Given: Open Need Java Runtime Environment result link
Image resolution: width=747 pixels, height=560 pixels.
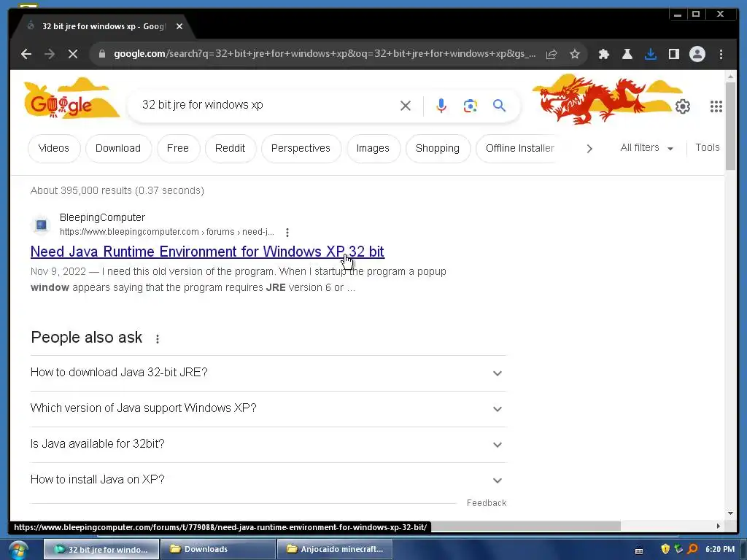Looking at the screenshot, I should click(207, 252).
